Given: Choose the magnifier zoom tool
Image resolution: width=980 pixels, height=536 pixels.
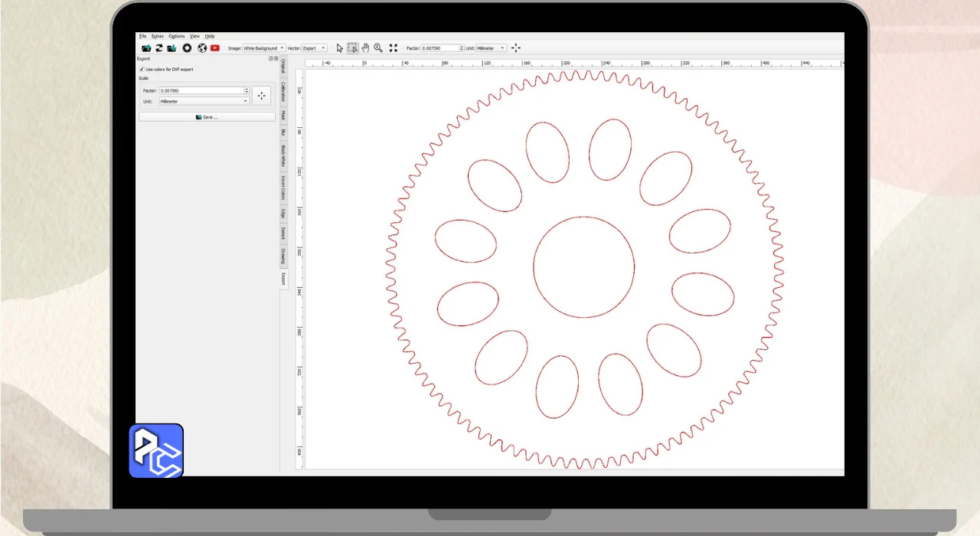Looking at the screenshot, I should (x=378, y=48).
